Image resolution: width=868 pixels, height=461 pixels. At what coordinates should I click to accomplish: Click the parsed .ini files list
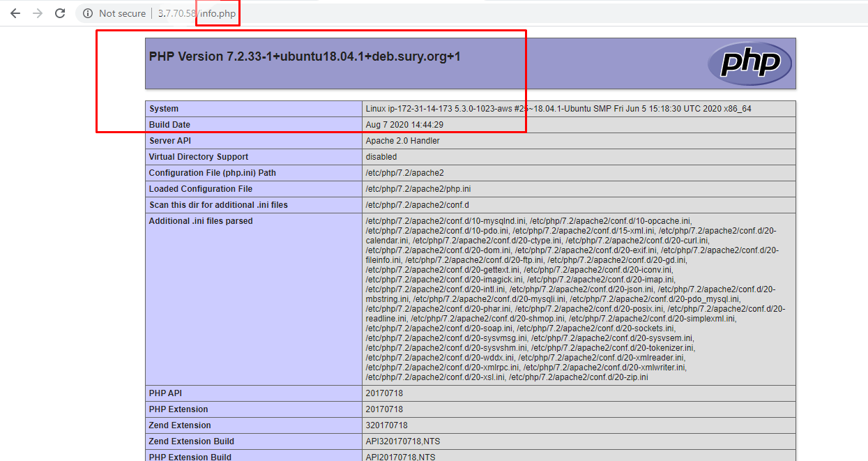[x=575, y=299]
